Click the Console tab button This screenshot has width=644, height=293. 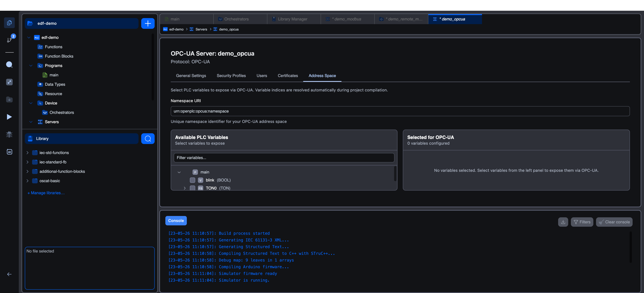click(176, 221)
